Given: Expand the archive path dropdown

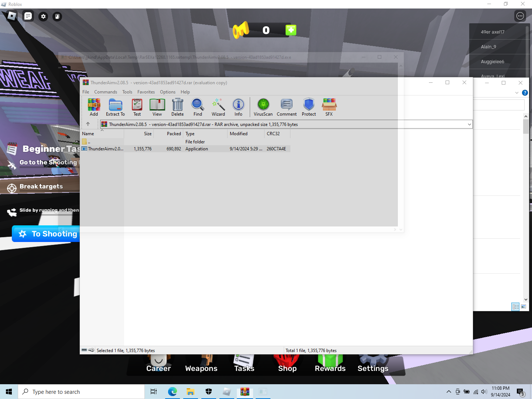Looking at the screenshot, I should coord(469,125).
